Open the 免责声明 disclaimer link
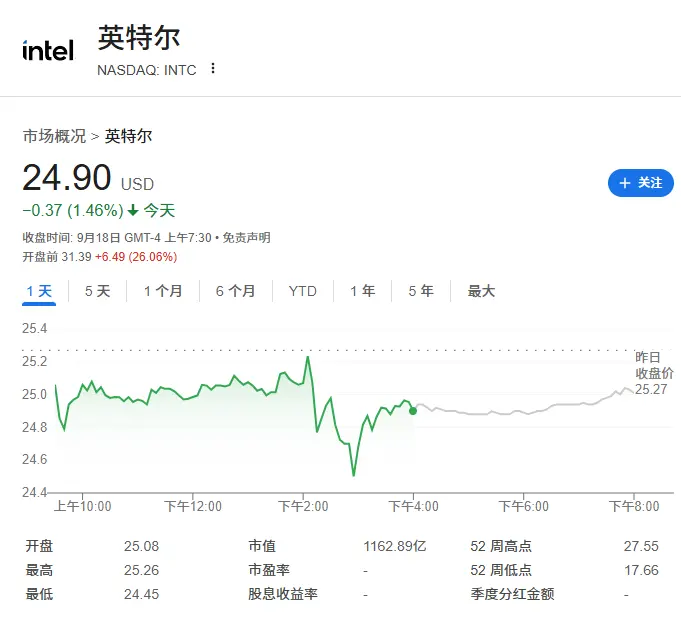This screenshot has width=681, height=621. [x=246, y=238]
